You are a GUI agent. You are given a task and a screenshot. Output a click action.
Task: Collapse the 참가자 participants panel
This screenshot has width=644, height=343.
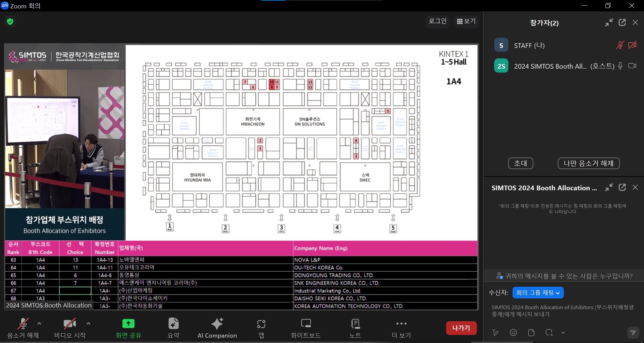(609, 22)
